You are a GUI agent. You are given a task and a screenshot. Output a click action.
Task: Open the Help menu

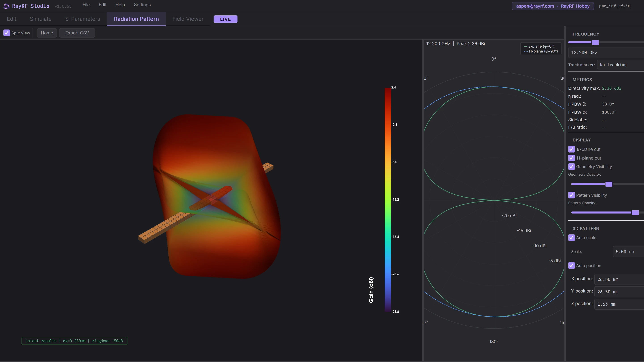(x=120, y=5)
